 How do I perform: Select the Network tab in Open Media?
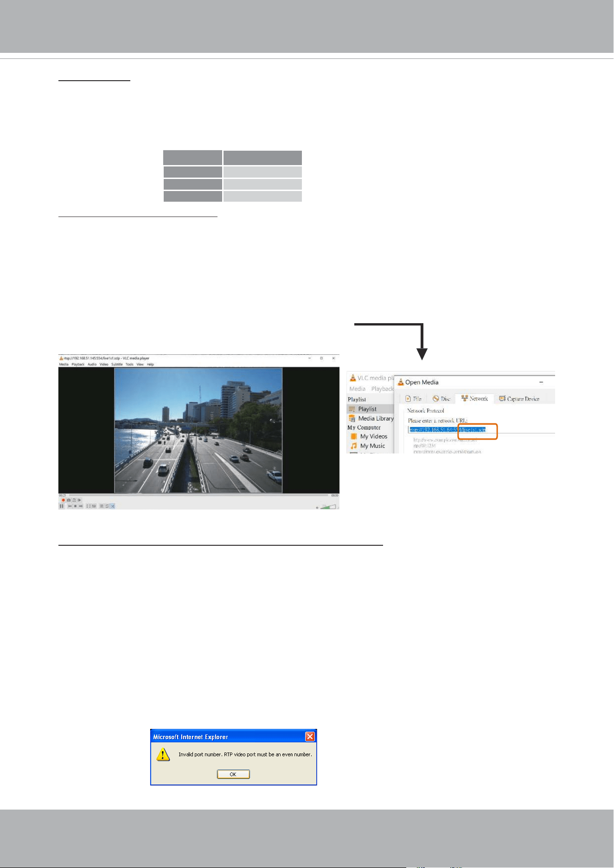474,399
